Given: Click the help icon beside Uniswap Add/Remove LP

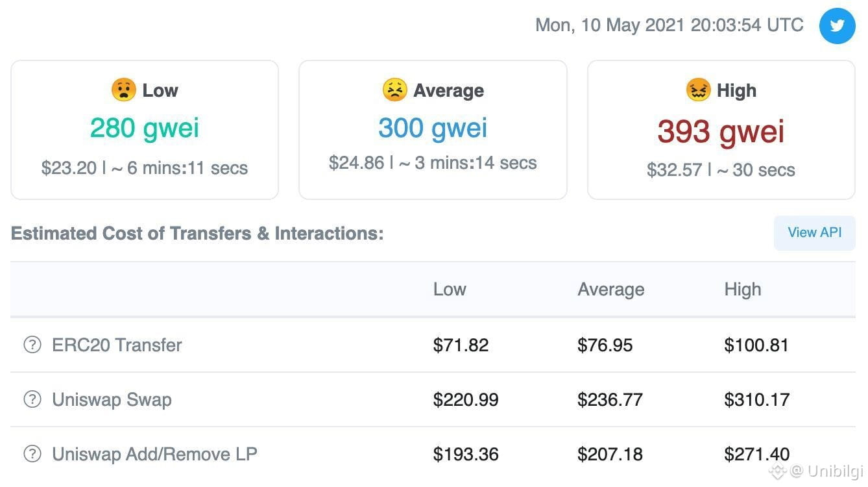Looking at the screenshot, I should [32, 454].
